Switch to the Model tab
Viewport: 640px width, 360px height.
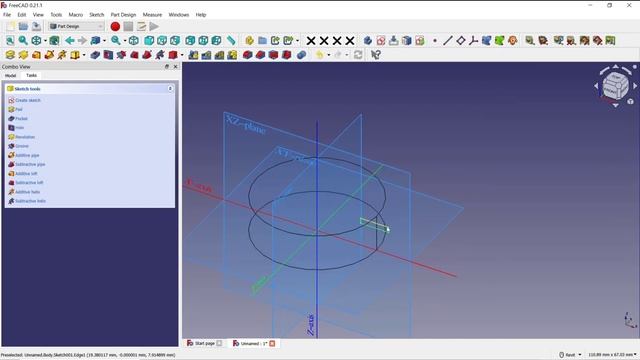click(x=11, y=76)
